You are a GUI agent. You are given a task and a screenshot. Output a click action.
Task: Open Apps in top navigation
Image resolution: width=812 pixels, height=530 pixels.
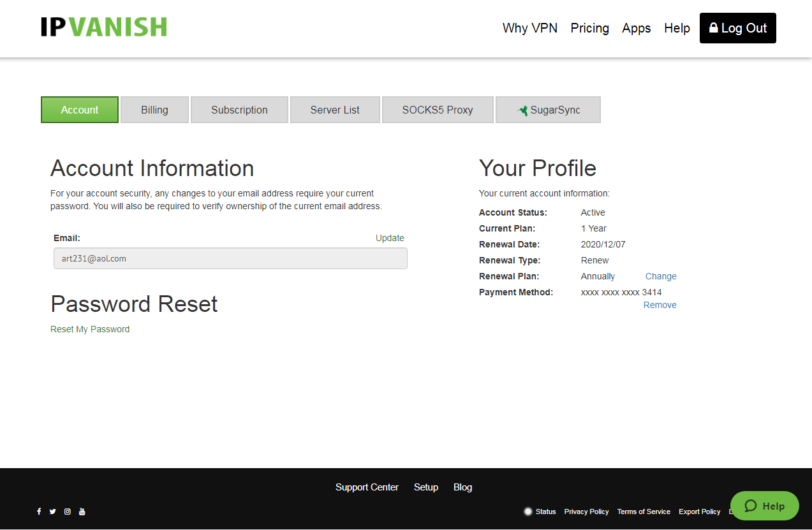pos(637,28)
